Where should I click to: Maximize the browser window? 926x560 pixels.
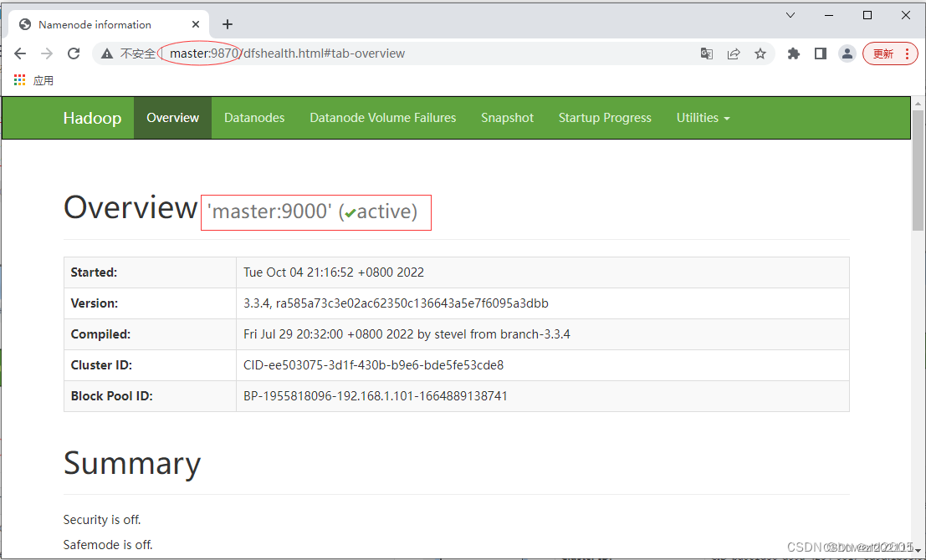coord(867,15)
